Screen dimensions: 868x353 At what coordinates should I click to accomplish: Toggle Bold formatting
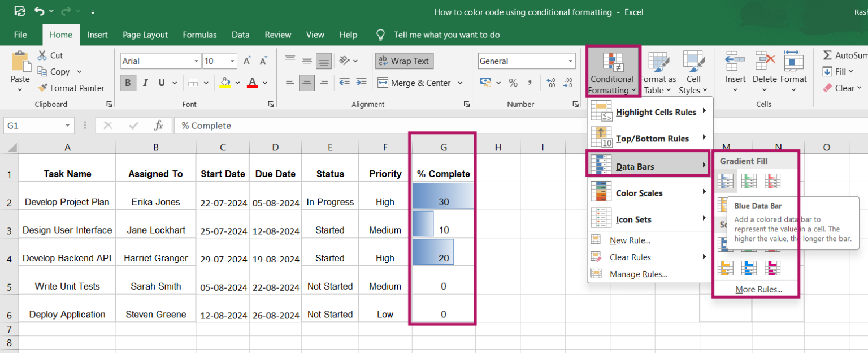128,83
